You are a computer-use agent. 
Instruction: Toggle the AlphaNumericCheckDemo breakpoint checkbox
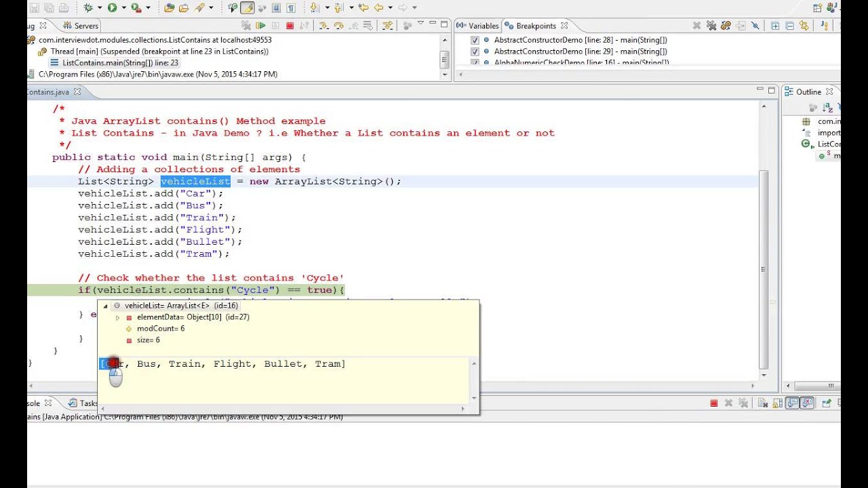point(475,62)
